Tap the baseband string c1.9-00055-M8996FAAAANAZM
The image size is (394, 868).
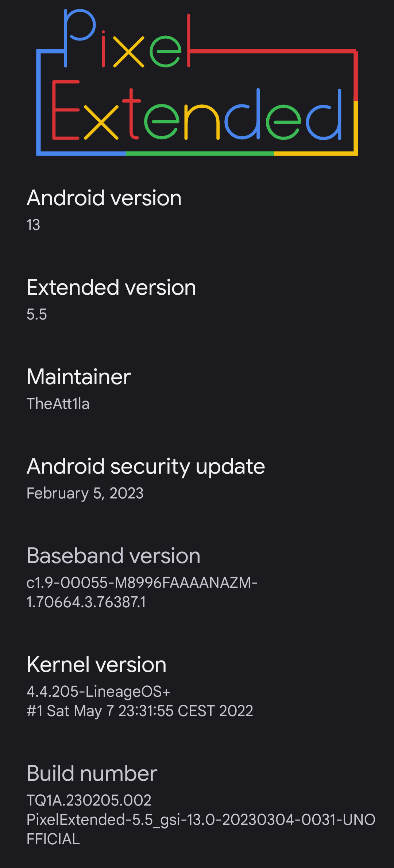click(x=142, y=583)
